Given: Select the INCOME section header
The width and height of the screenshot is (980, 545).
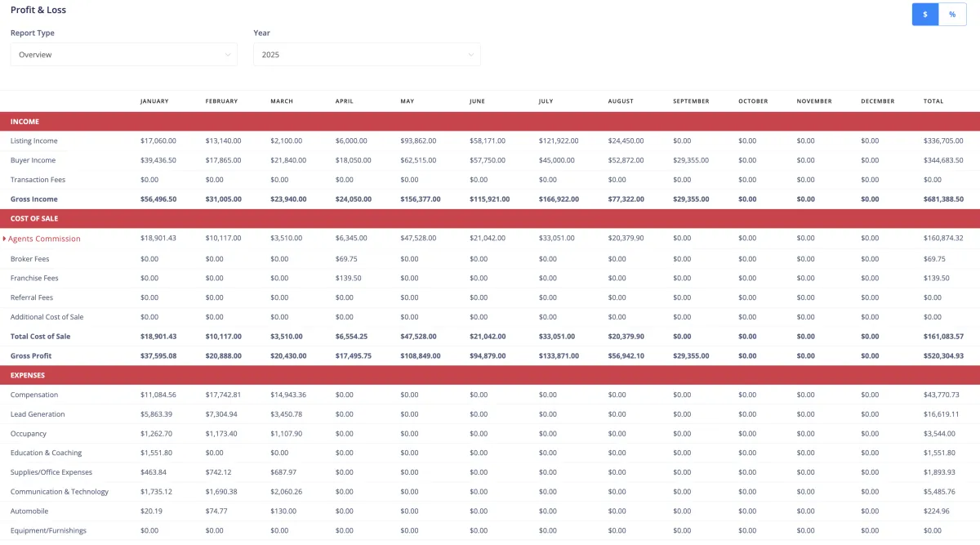Looking at the screenshot, I should (x=490, y=122).
